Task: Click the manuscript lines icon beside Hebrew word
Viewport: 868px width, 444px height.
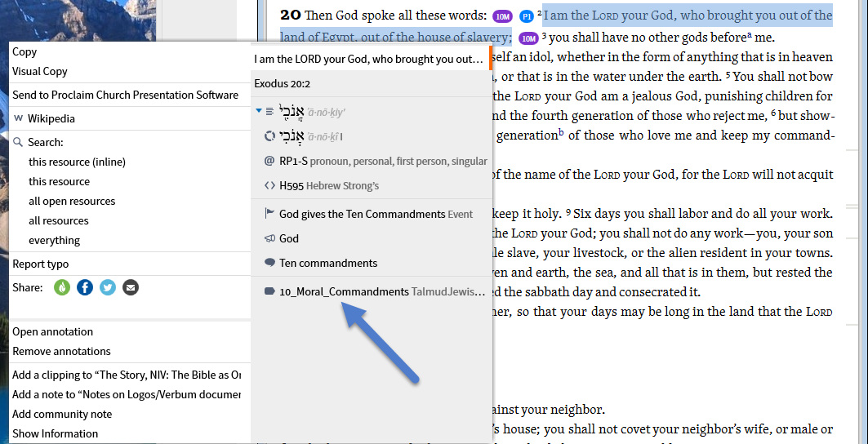Action: coord(269,111)
